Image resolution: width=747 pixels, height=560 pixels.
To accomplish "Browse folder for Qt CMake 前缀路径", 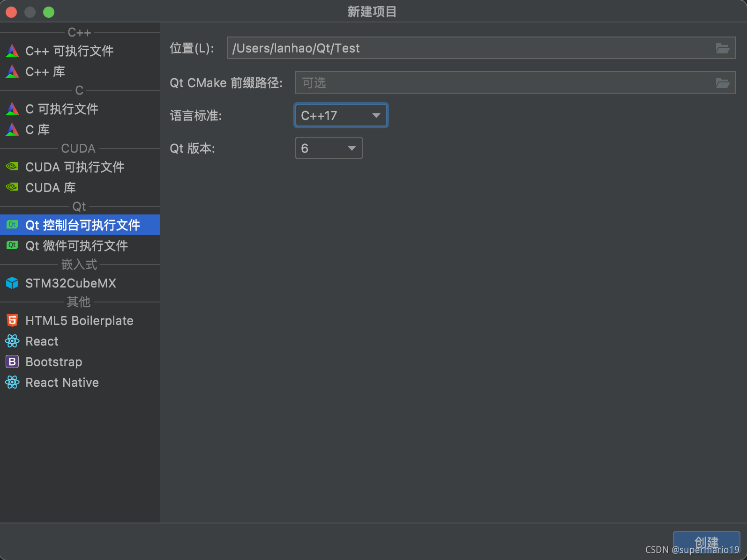I will 723,83.
